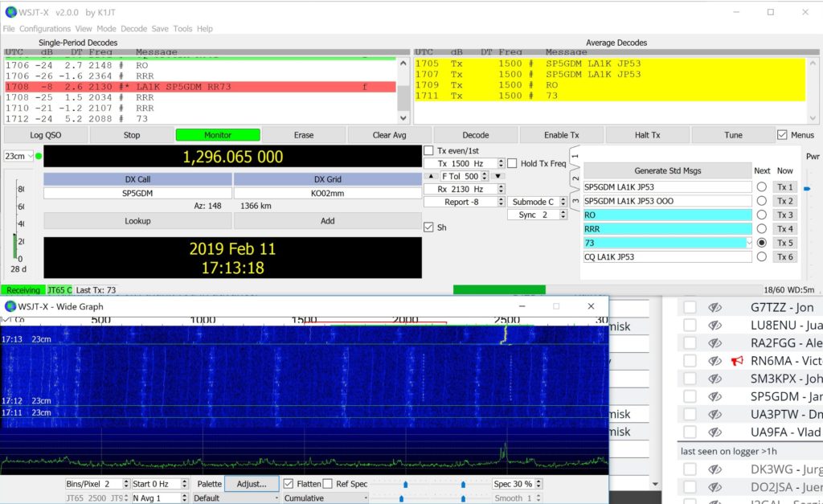Select tab 2 of the Tx messages panel

(574, 178)
